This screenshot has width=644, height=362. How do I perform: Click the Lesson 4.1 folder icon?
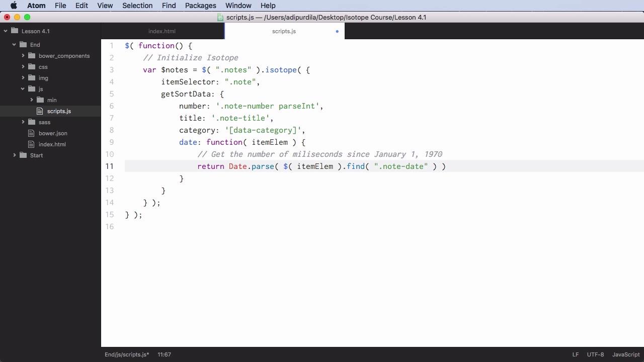pyautogui.click(x=14, y=31)
